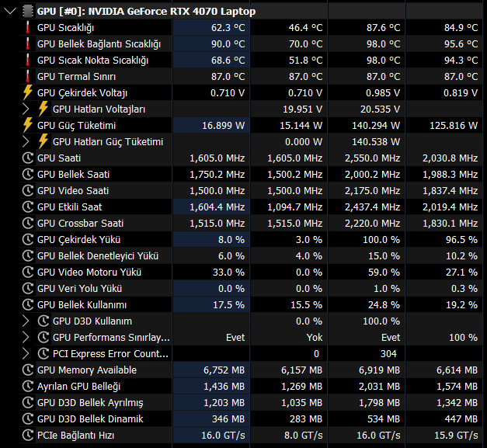Click the 87.6 °C maximum GPU temperature value
Viewport: 487px width, 448px height.
(383, 28)
